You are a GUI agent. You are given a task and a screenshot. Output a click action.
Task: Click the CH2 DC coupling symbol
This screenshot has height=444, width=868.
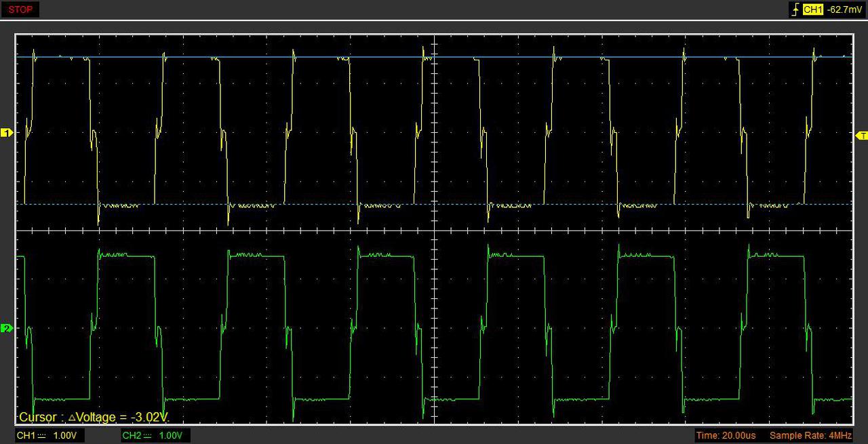147,435
